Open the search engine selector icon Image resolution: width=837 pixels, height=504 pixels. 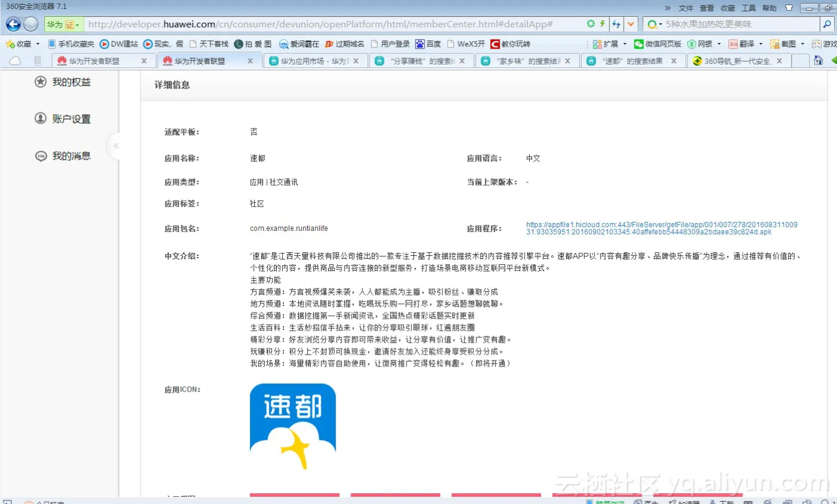tap(655, 25)
